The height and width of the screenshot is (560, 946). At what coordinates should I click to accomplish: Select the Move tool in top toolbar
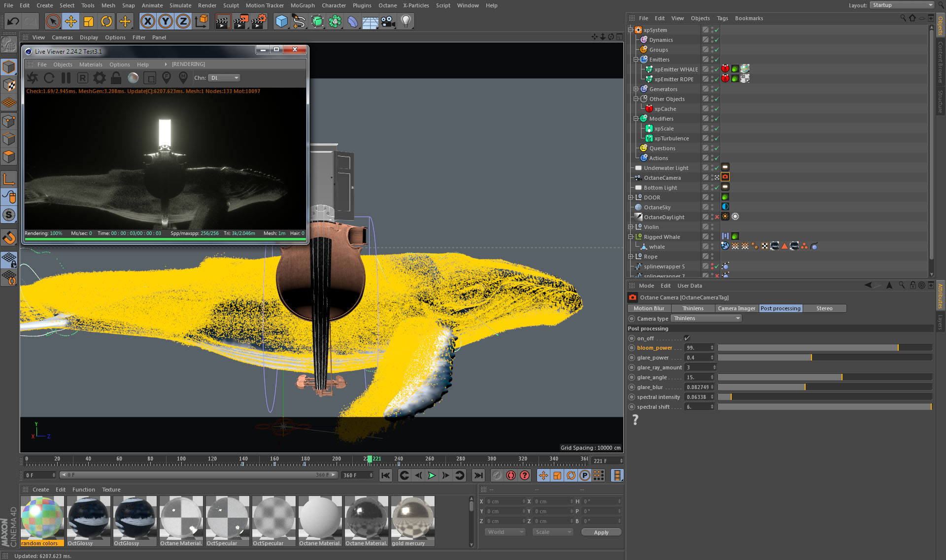click(71, 21)
